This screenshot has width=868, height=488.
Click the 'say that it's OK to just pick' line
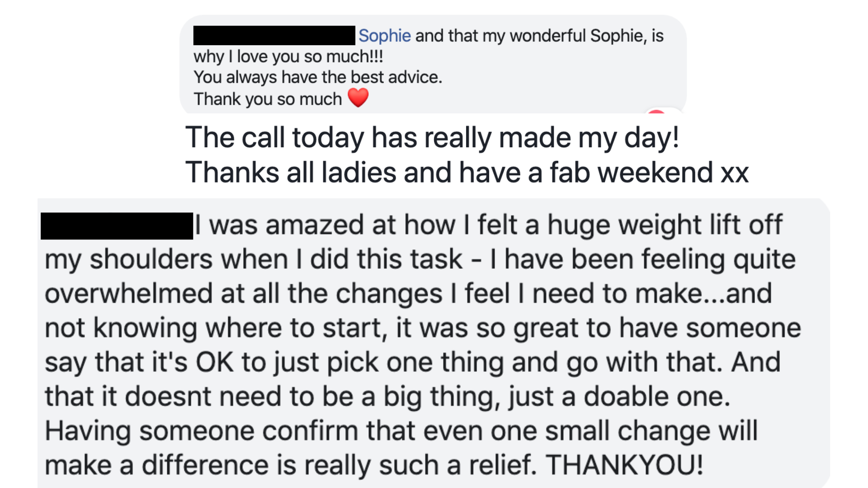pos(411,362)
